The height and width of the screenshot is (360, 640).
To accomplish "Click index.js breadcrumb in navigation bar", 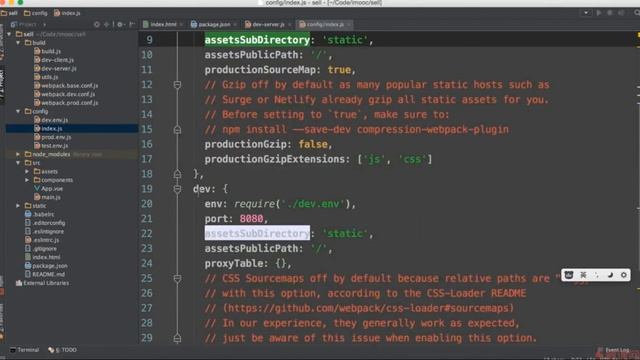I will 67,13.
